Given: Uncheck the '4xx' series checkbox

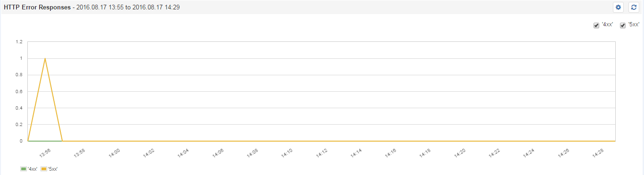Looking at the screenshot, I should coord(596,25).
